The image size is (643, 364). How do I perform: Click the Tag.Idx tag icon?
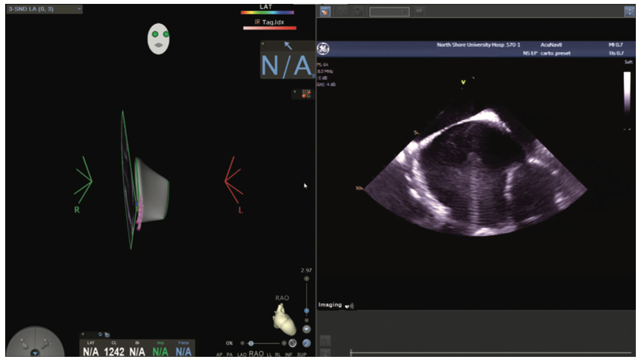tap(257, 22)
